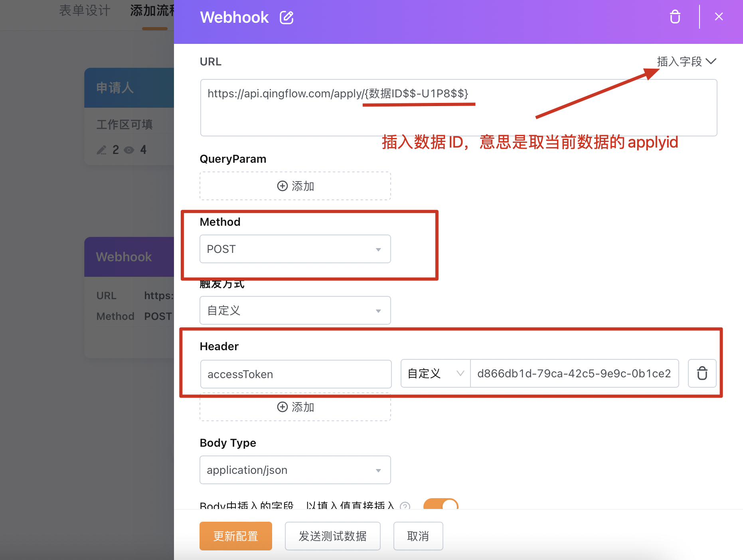Click the eye icon on 申请人 card
743x560 pixels.
(129, 150)
